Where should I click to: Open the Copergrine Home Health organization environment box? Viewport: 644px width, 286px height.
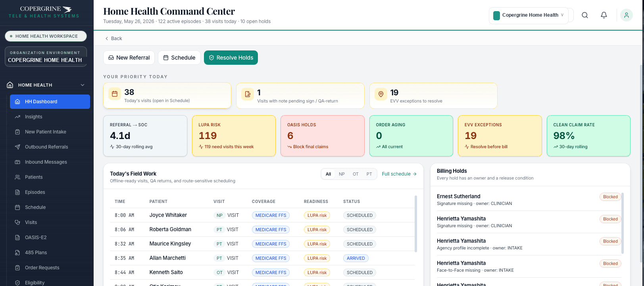pyautogui.click(x=46, y=56)
